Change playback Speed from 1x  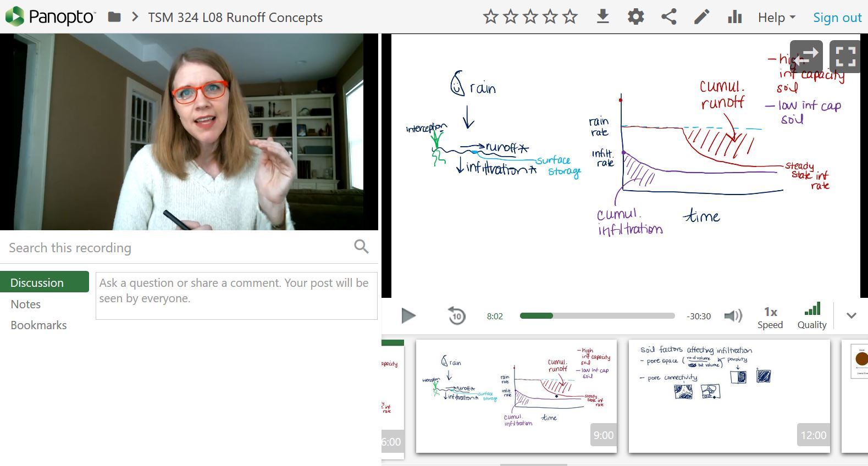click(x=770, y=318)
